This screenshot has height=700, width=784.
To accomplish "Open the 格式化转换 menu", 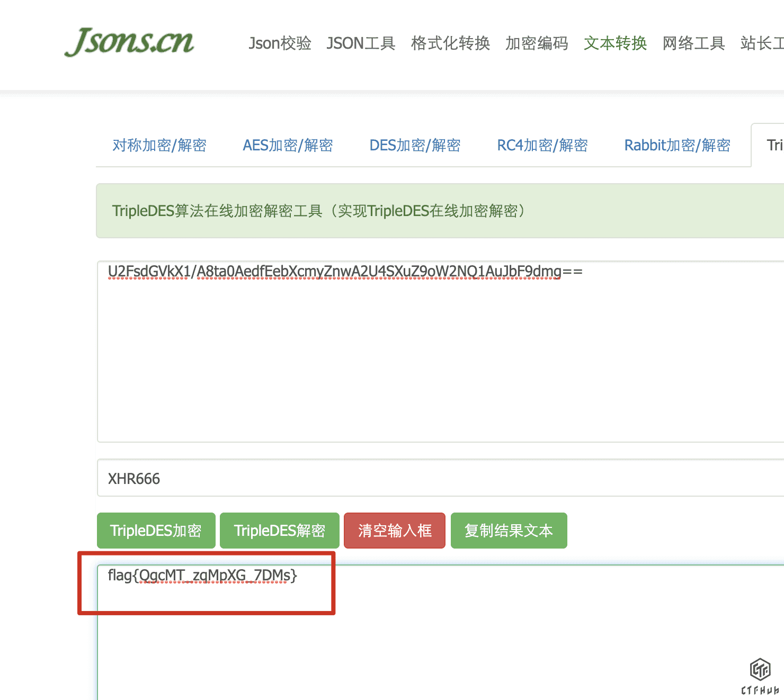I will point(450,43).
